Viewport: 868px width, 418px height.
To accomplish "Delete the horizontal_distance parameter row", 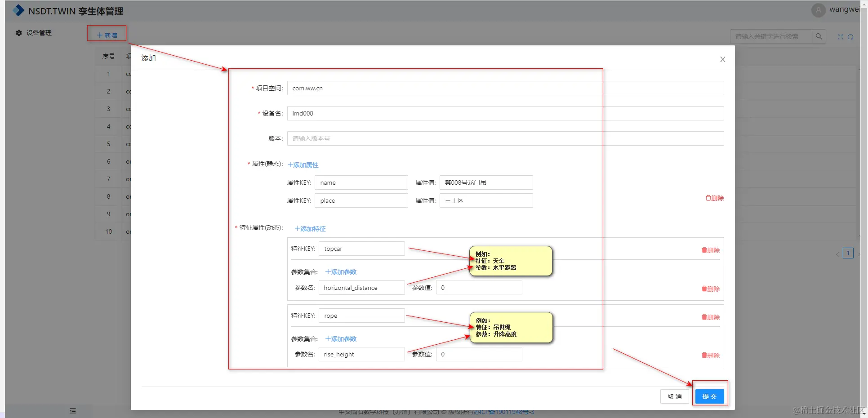I will tap(711, 289).
